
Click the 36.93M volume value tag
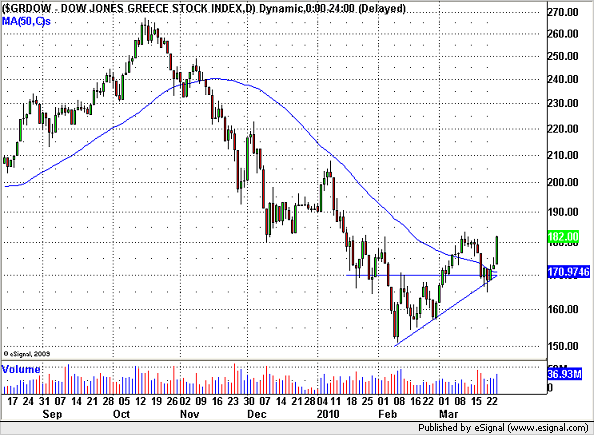[565, 374]
